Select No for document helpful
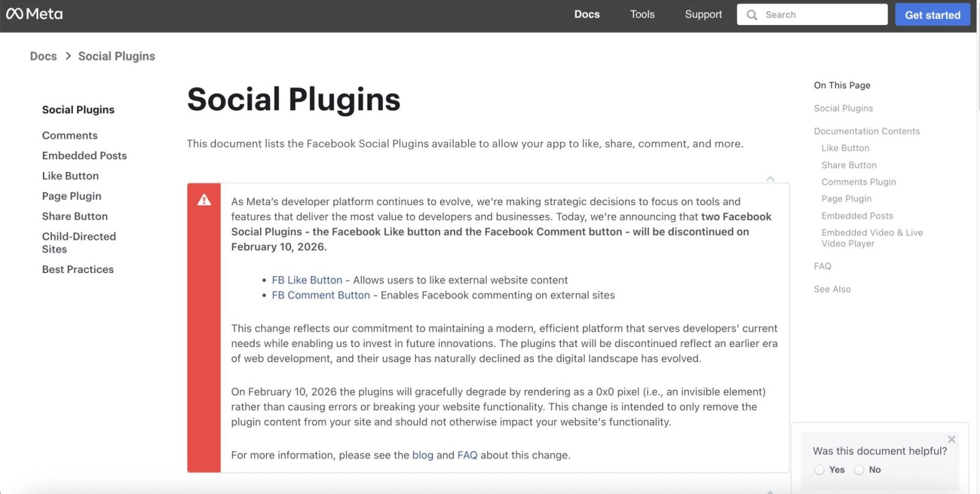Screen dimensions: 980x494 click(859, 470)
